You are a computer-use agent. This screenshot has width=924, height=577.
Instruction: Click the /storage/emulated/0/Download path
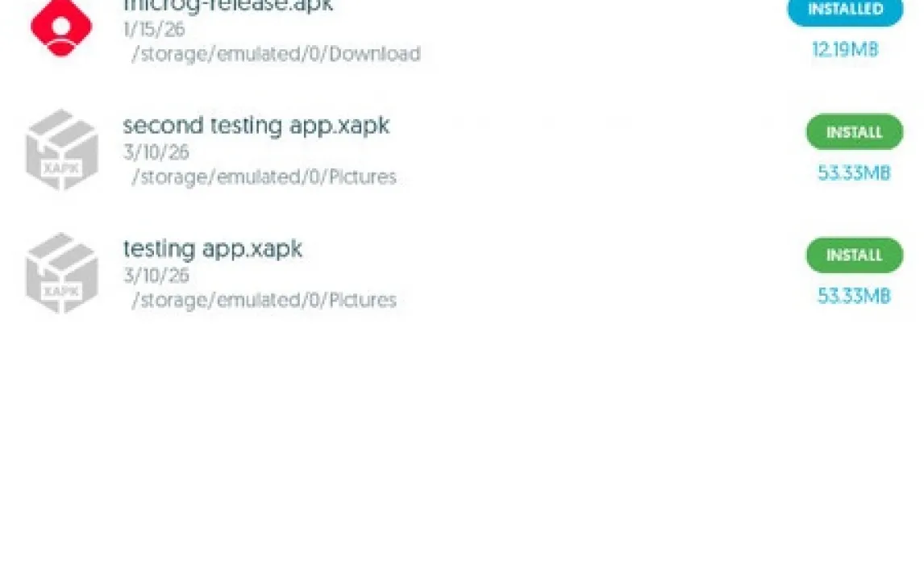(x=276, y=53)
